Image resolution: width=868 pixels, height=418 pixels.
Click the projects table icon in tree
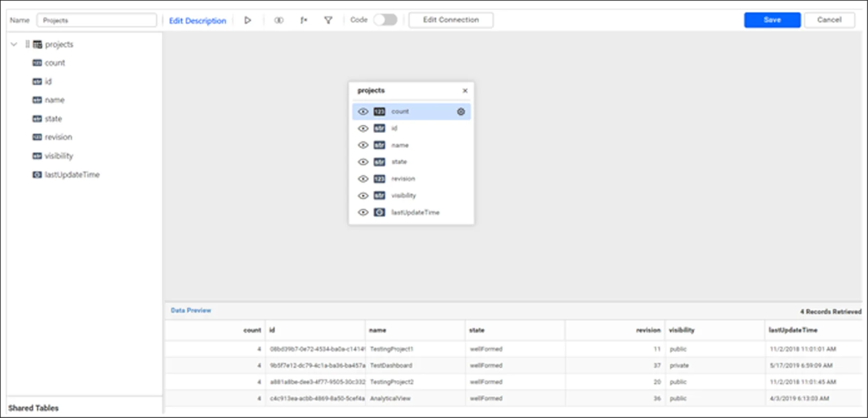38,44
